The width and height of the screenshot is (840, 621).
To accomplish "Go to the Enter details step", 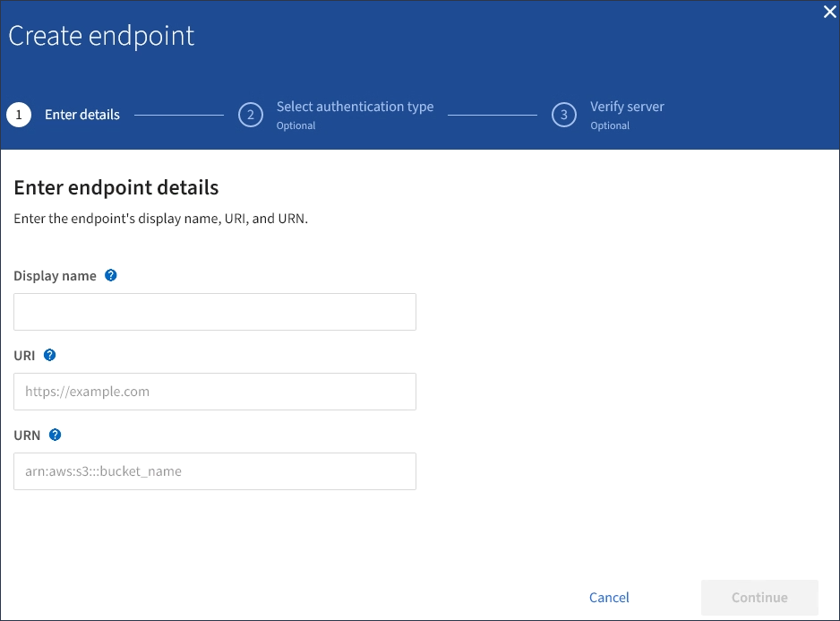I will click(x=82, y=115).
